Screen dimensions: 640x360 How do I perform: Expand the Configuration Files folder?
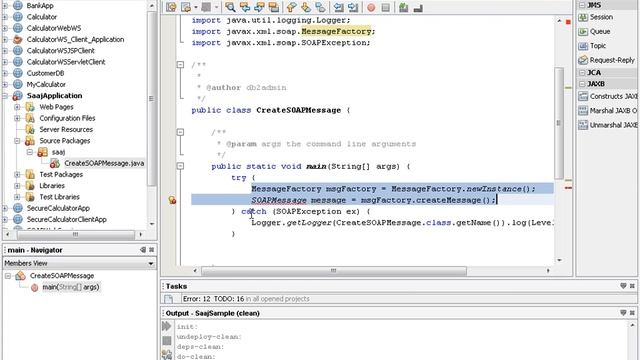[x=17, y=118]
